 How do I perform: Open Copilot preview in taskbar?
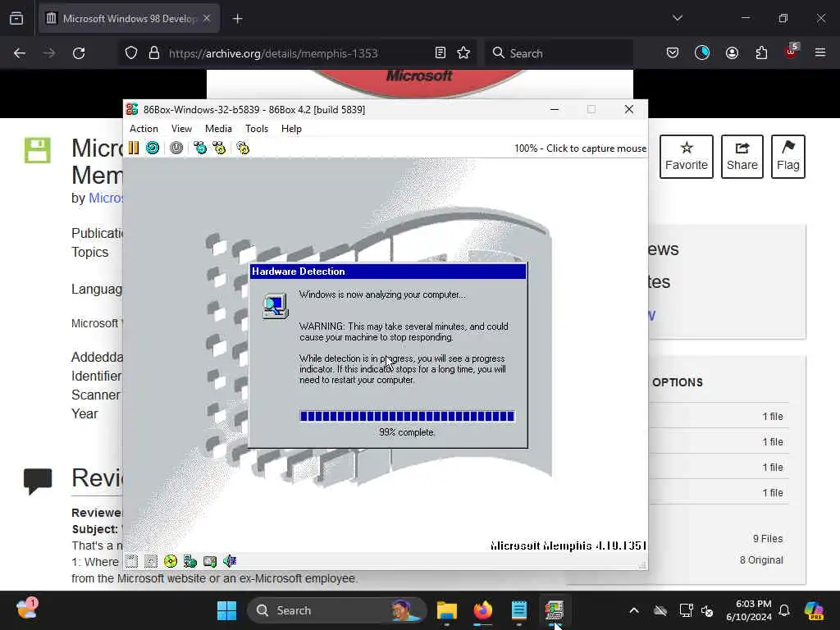point(814,610)
